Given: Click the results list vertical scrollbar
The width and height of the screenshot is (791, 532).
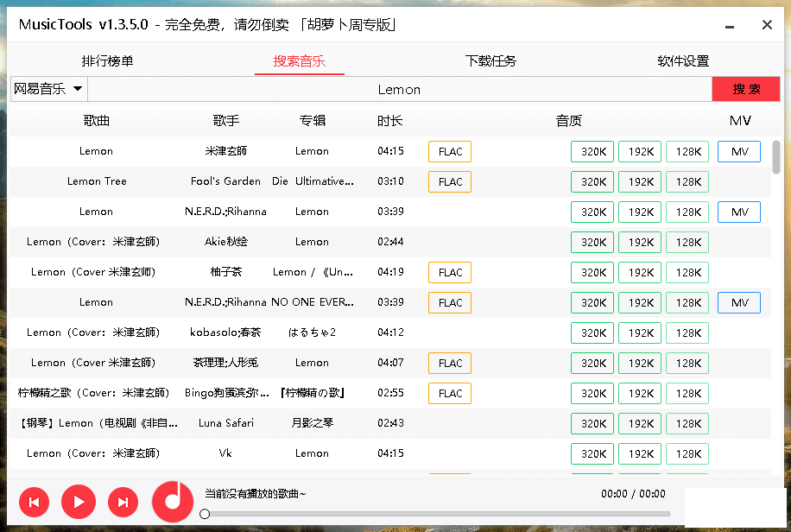Looking at the screenshot, I should pos(776,157).
